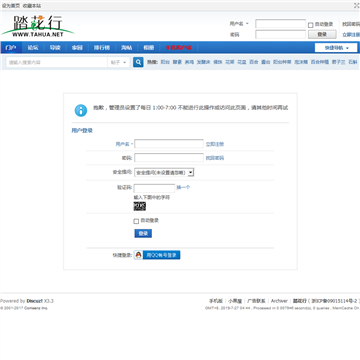This screenshot has height=360, width=360.
Task: Open the 帖子 search type dropdown
Action: pos(119,62)
